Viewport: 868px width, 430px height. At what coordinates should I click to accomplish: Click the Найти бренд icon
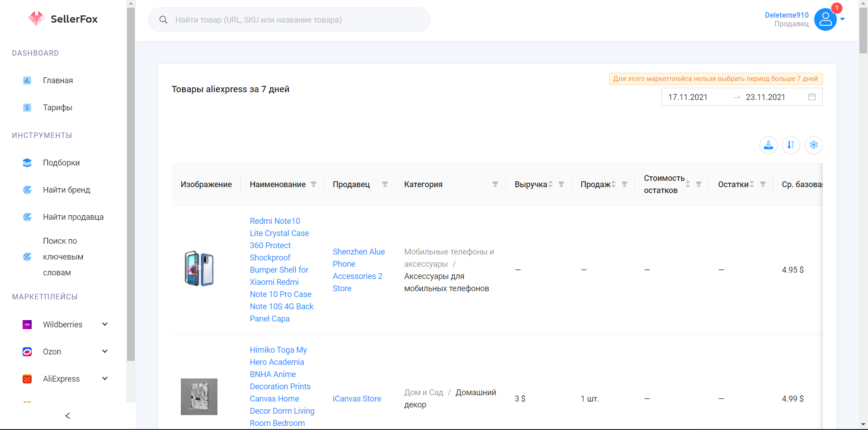27,190
